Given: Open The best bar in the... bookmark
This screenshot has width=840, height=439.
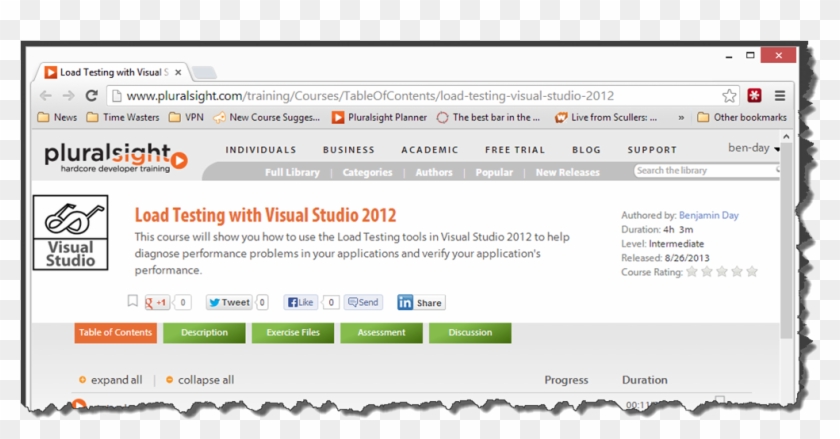Looking at the screenshot, I should (488, 117).
